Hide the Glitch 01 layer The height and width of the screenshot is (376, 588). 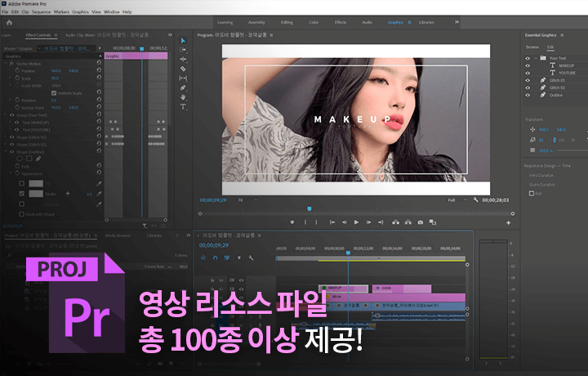click(x=528, y=80)
